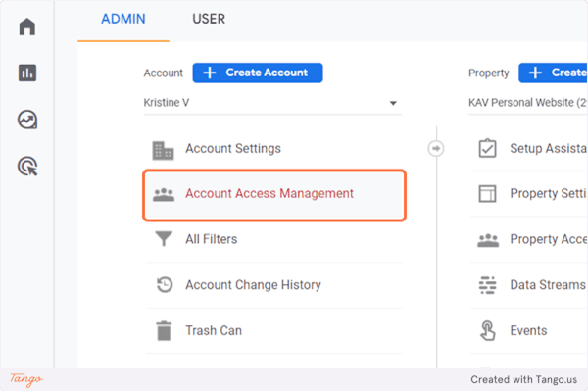Screen dimensions: 588x391
Task: Click the Property Settings layout icon
Action: pos(487,194)
